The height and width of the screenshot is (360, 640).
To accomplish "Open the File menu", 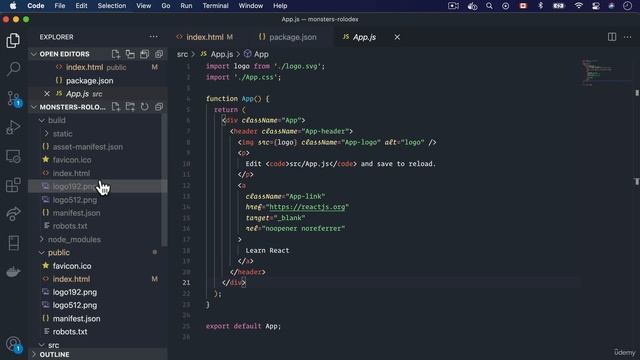I will pos(60,6).
